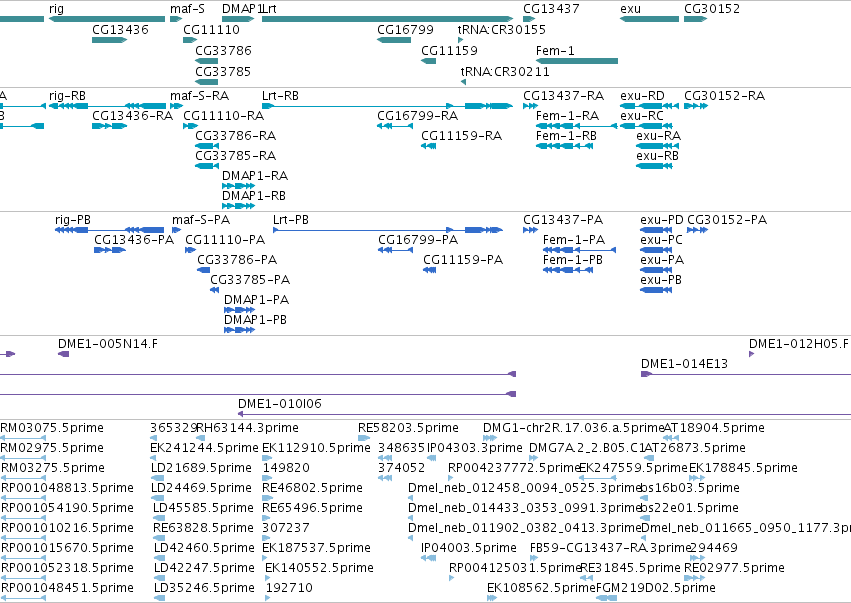This screenshot has height=603, width=851.
Task: Click the rig-PB protein label
Action: [x=73, y=220]
